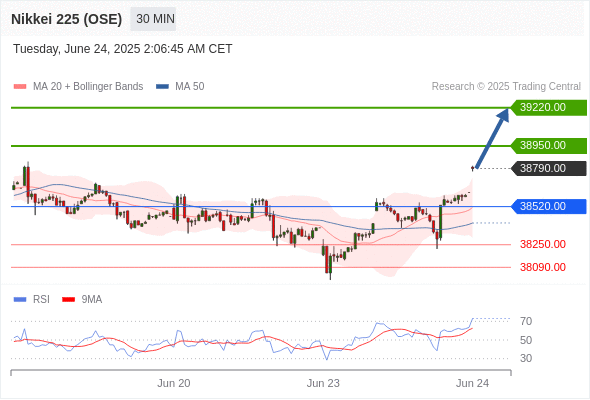The height and width of the screenshot is (400, 590).
Task: Click the blue upward forecast arrow
Action: pos(492,138)
